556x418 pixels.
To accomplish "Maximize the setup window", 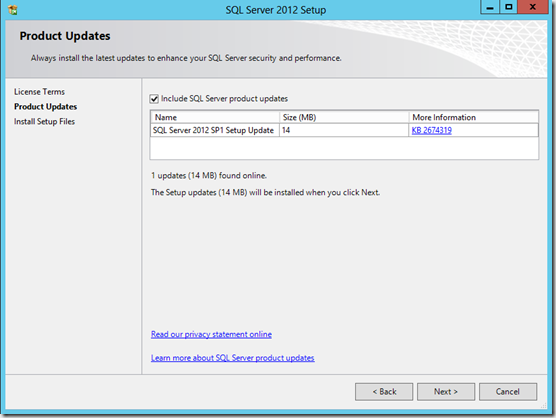I will [508, 7].
